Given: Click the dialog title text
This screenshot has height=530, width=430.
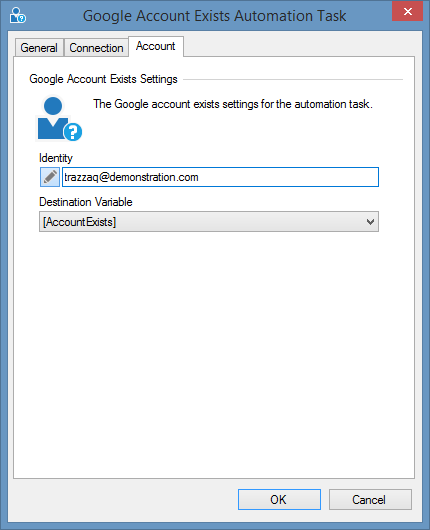Looking at the screenshot, I should click(215, 16).
